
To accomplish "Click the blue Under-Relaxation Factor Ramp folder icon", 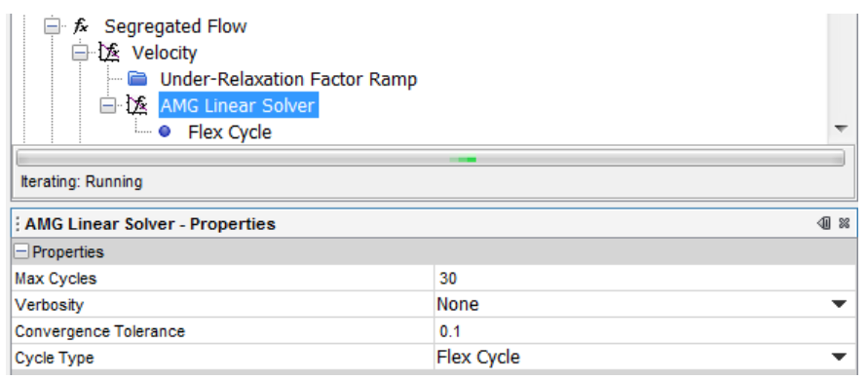I will [136, 79].
